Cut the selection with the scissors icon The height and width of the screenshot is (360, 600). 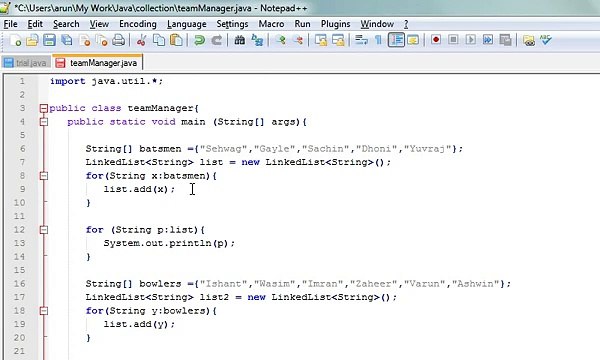pos(141,40)
